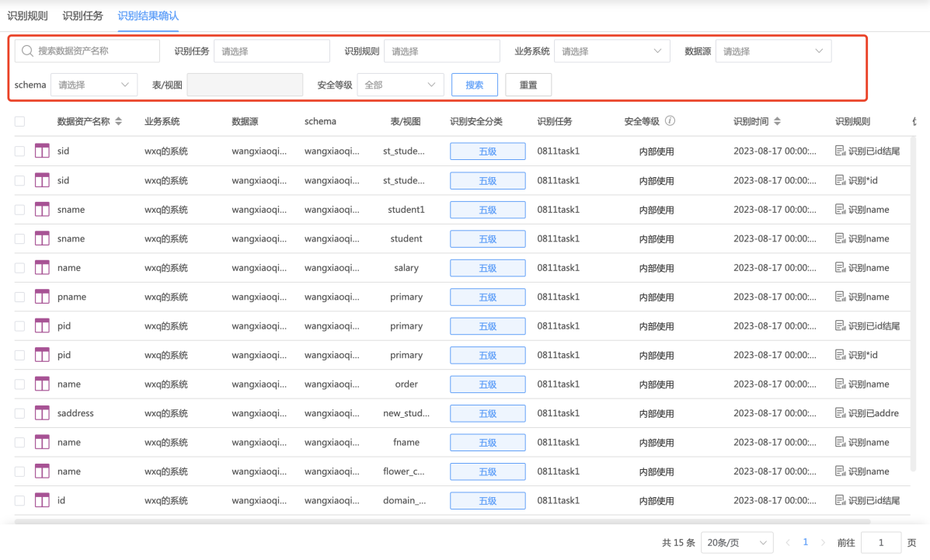Viewport: 930px width, 560px height.
Task: Click 共 15 条 total count text
Action: pyautogui.click(x=678, y=542)
